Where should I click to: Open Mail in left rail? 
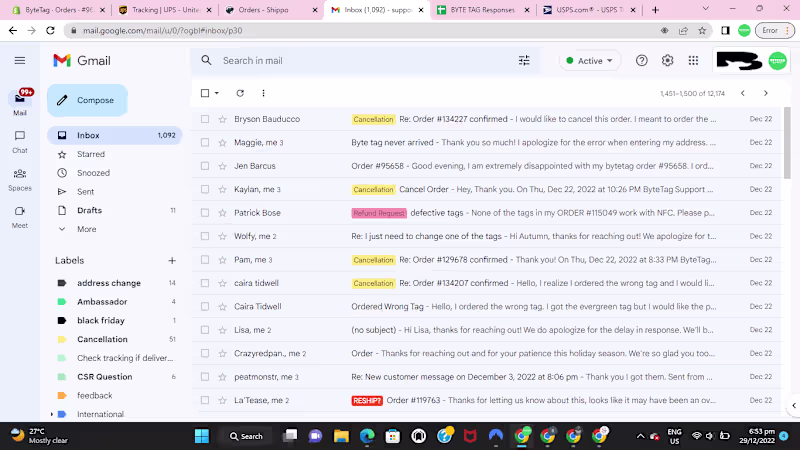[20, 104]
